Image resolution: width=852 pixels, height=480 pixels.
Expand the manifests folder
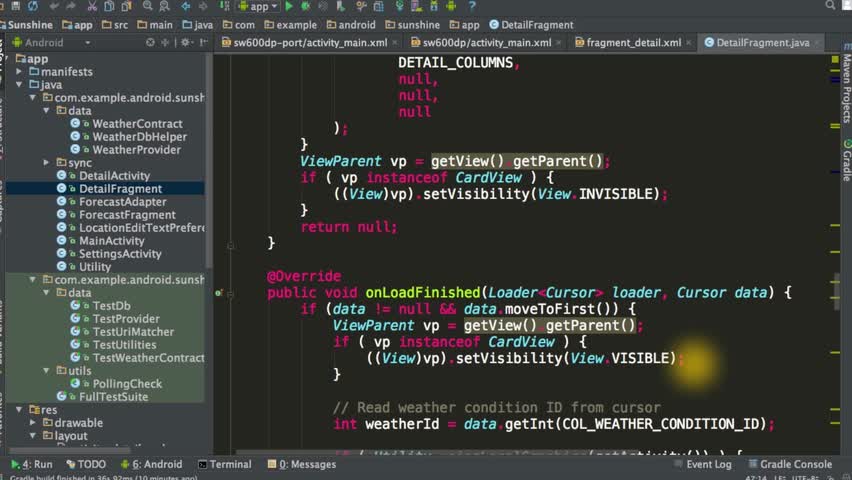[20, 71]
